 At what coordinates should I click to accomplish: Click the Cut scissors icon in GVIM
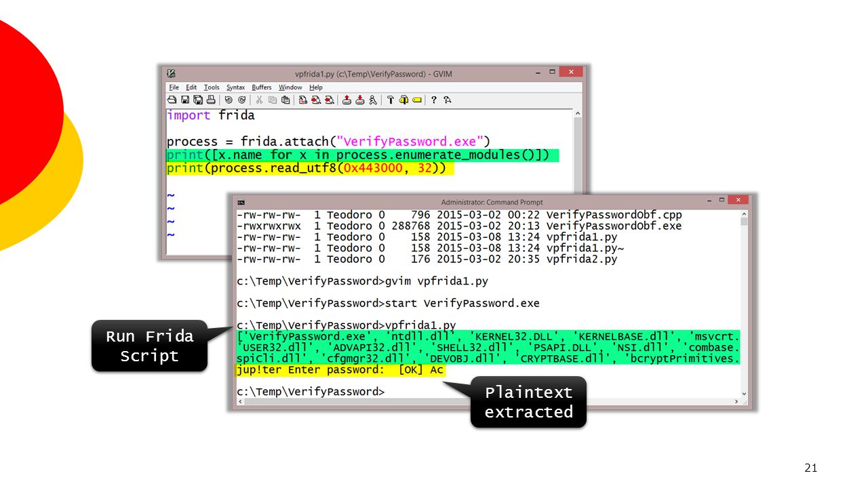point(259,100)
